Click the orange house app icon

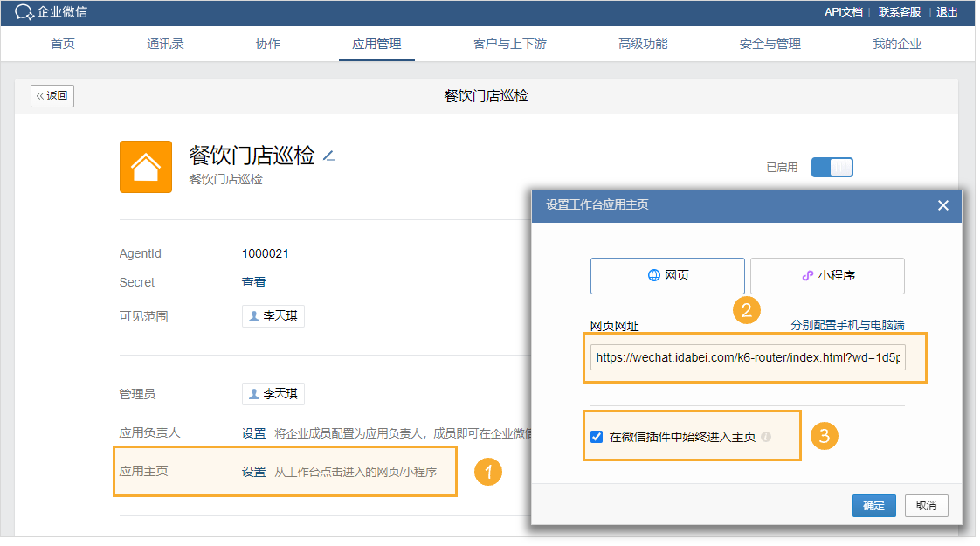pos(146,166)
